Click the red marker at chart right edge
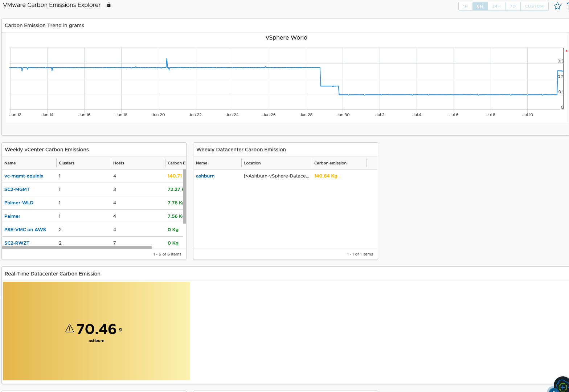This screenshot has width=569, height=392. 566,51
